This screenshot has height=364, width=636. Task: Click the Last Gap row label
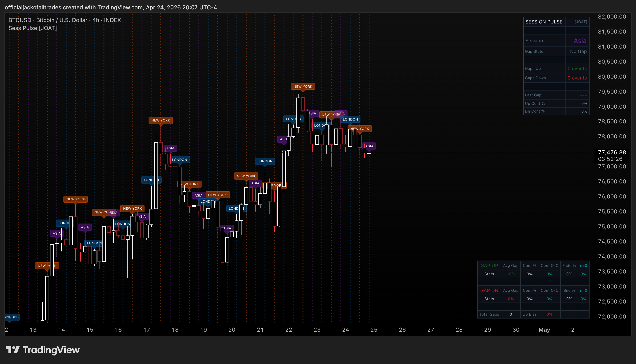tap(533, 95)
